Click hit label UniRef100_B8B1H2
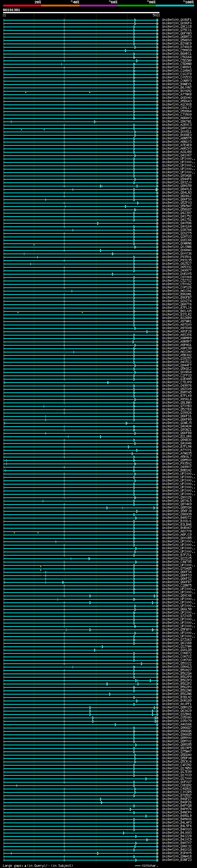The image size is (197, 868). (177, 470)
